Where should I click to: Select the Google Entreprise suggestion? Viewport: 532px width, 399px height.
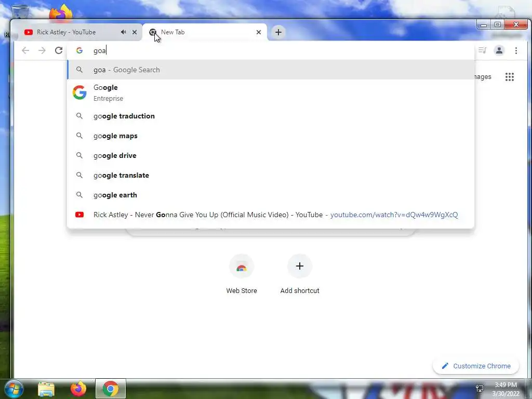tap(270, 92)
